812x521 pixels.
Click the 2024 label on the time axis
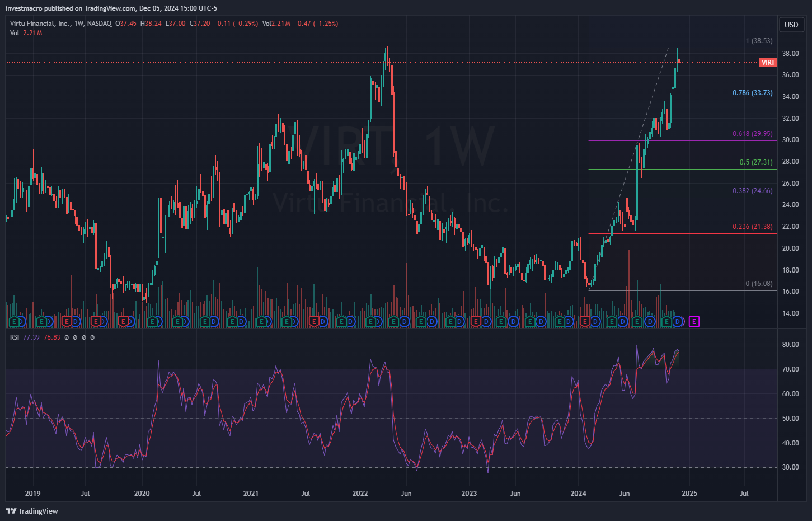(x=578, y=494)
